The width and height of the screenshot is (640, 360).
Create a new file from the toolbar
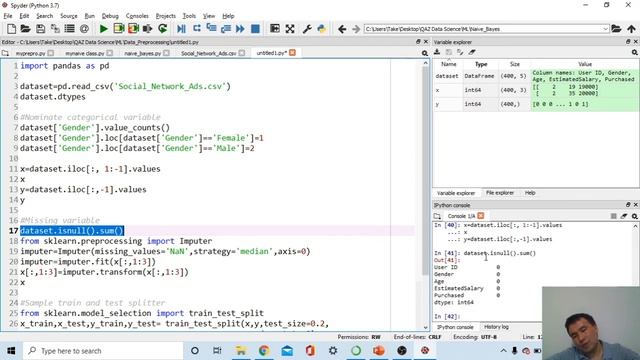tap(11, 29)
